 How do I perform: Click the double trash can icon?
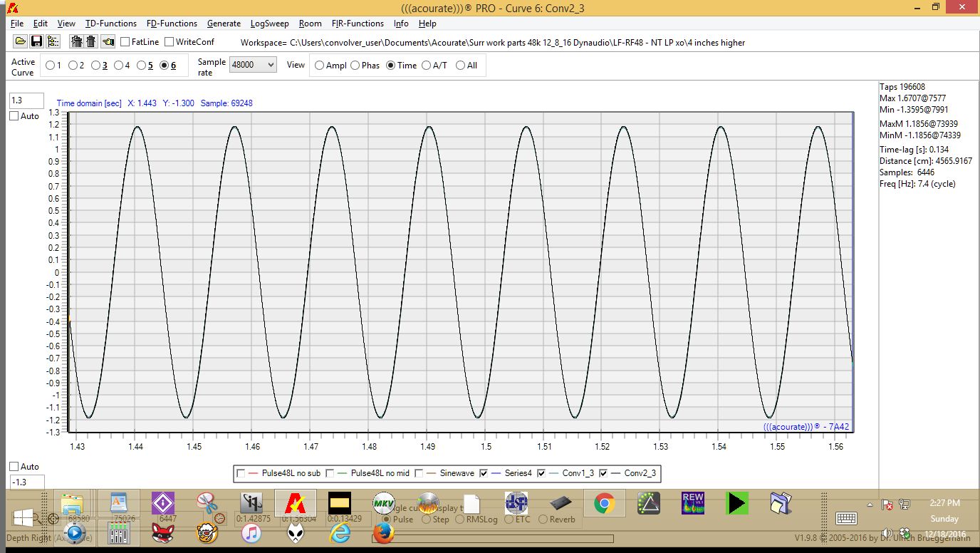(77, 42)
